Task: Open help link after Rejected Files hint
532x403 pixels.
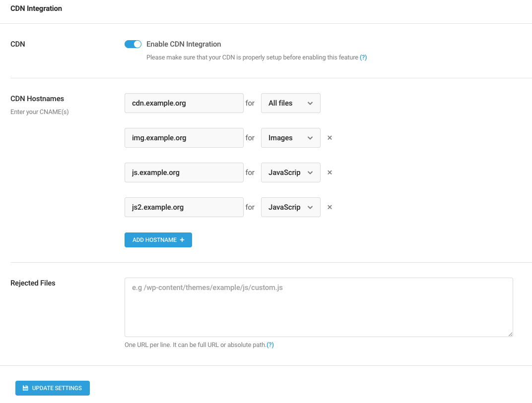Action: coord(270,345)
